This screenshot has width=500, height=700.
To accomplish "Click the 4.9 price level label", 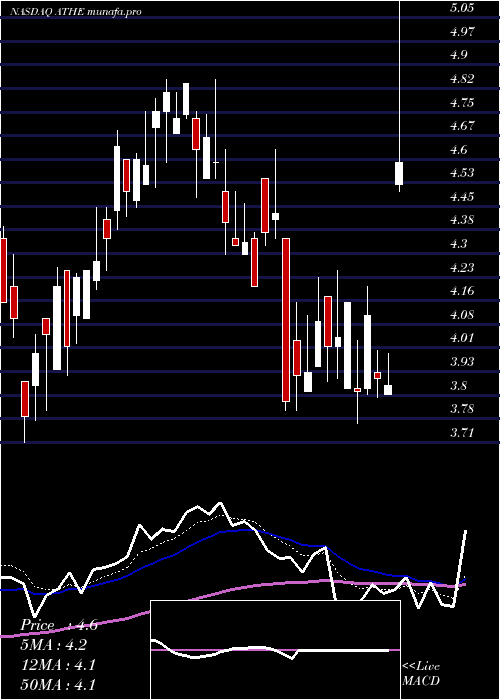I will tap(459, 55).
